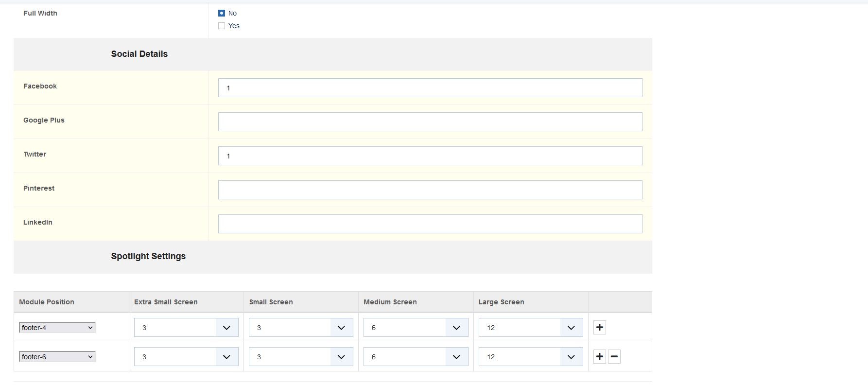This screenshot has width=868, height=386.
Task: Click plus icon in footer-4 row
Action: click(x=599, y=327)
